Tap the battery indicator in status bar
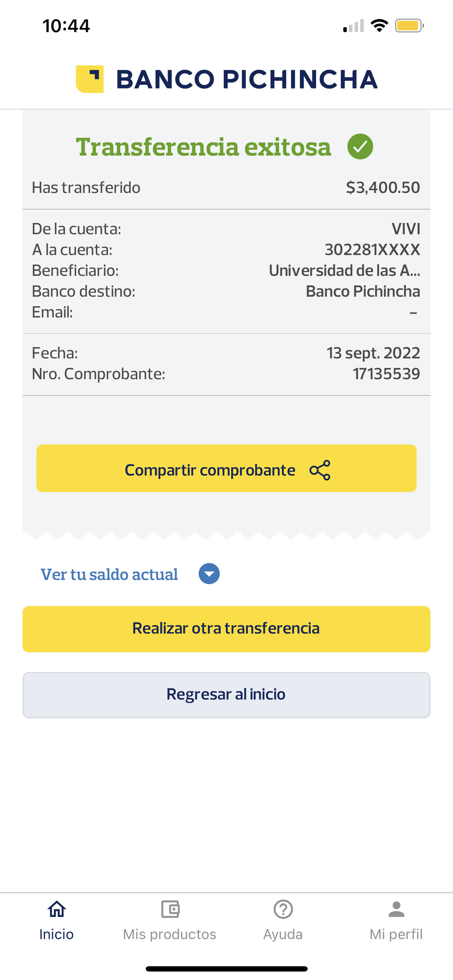 (409, 26)
